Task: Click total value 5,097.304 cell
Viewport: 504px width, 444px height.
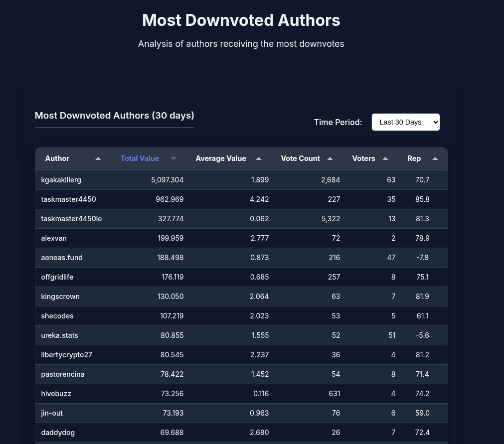Action: [x=167, y=180]
